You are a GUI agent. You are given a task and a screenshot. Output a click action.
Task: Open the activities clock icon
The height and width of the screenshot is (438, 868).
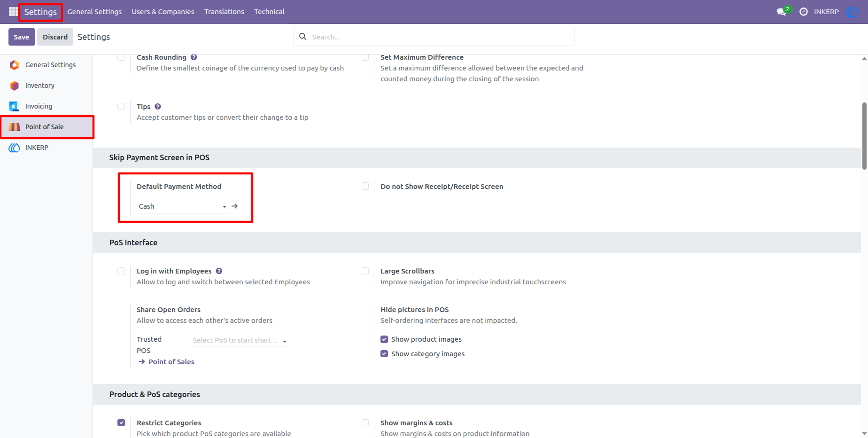point(804,12)
